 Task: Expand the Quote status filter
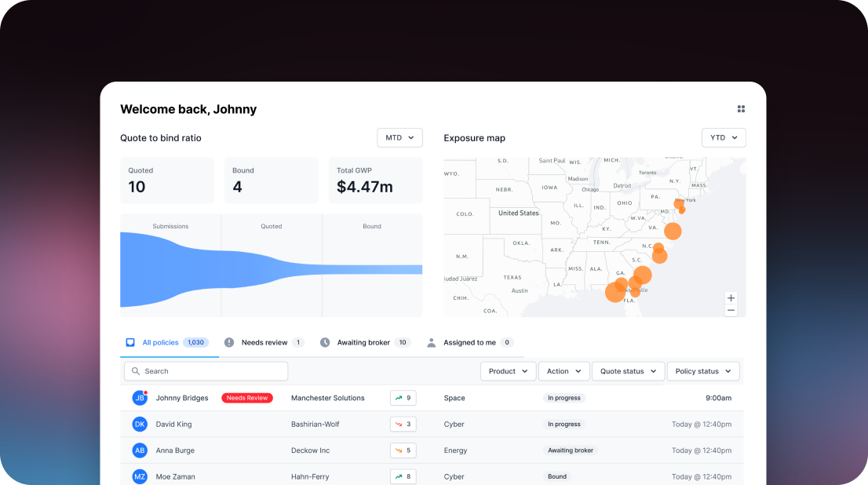tap(628, 371)
